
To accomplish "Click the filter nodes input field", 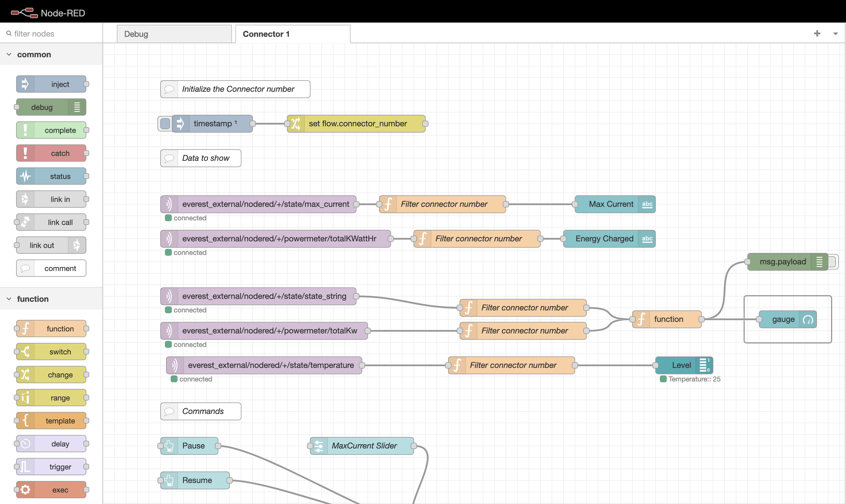I will tap(51, 33).
